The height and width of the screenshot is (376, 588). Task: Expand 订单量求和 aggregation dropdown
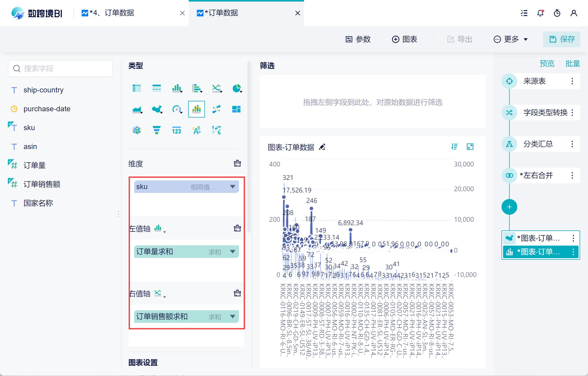click(x=232, y=252)
